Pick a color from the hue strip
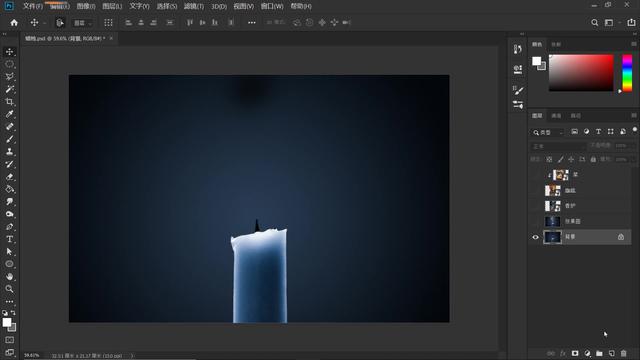Viewport: 640px width, 360px height. point(627,73)
